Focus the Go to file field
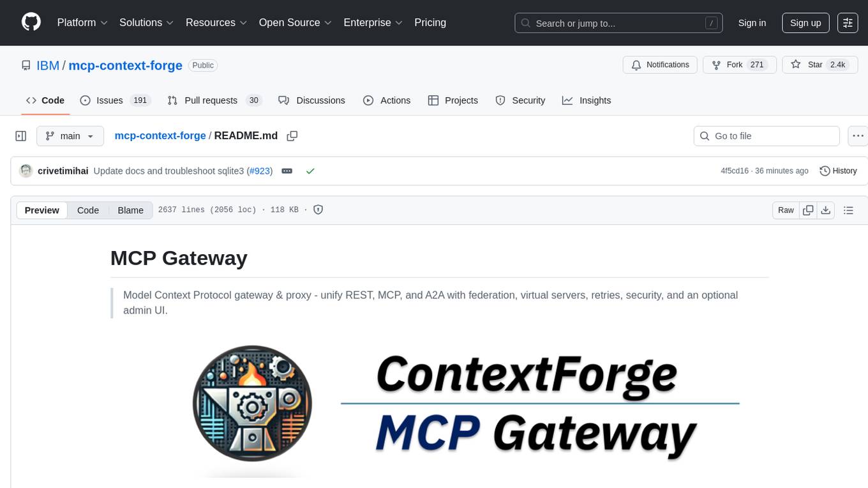 pyautogui.click(x=767, y=136)
